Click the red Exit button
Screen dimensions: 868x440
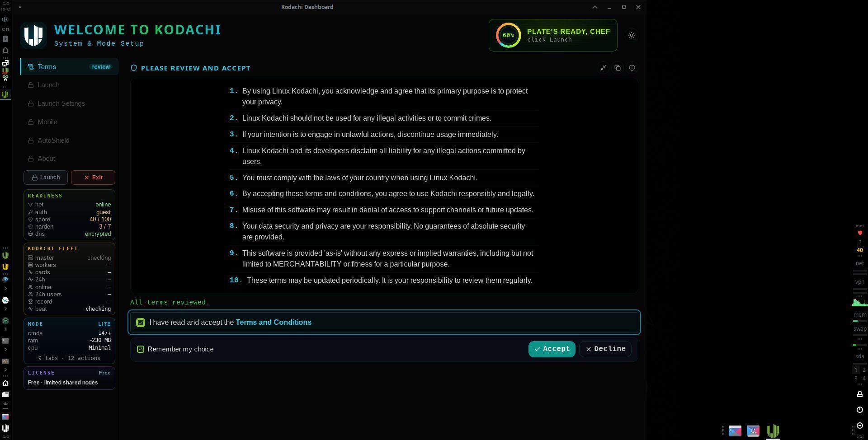click(x=93, y=178)
